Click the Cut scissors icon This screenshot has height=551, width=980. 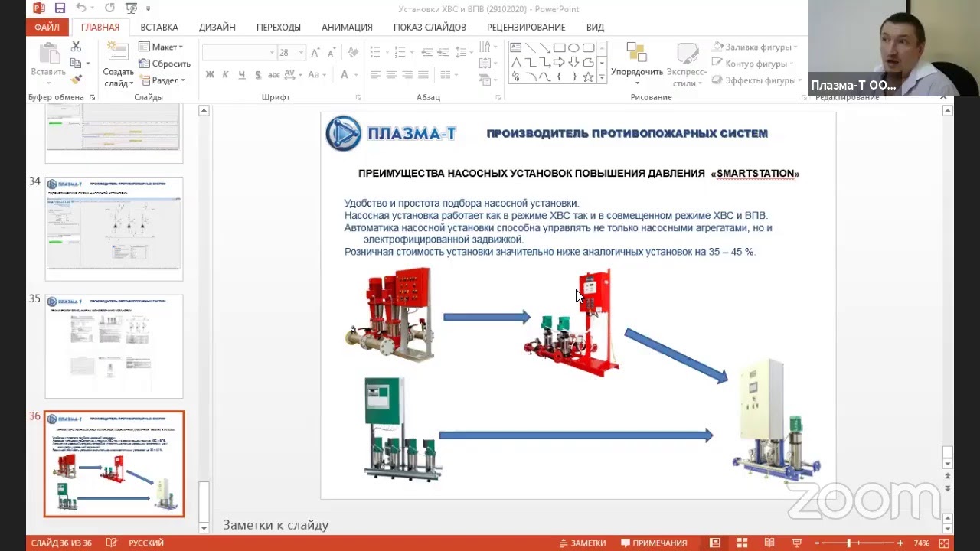tap(76, 47)
